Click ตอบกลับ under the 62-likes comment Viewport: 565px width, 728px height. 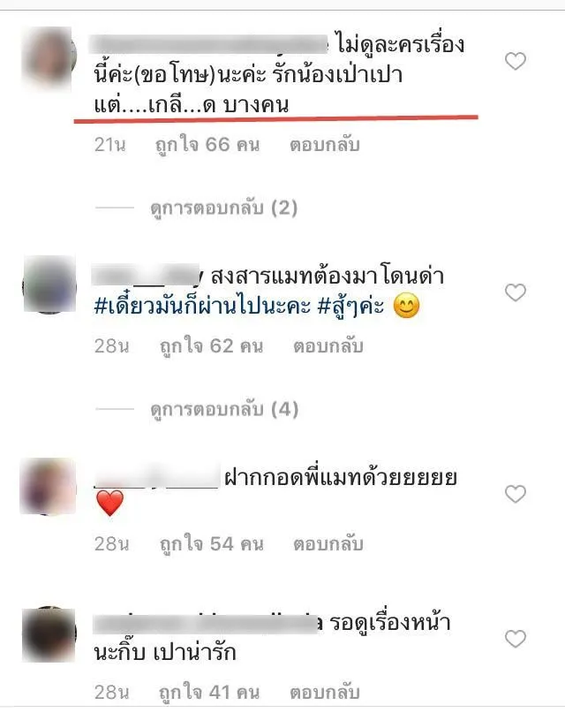click(x=328, y=346)
